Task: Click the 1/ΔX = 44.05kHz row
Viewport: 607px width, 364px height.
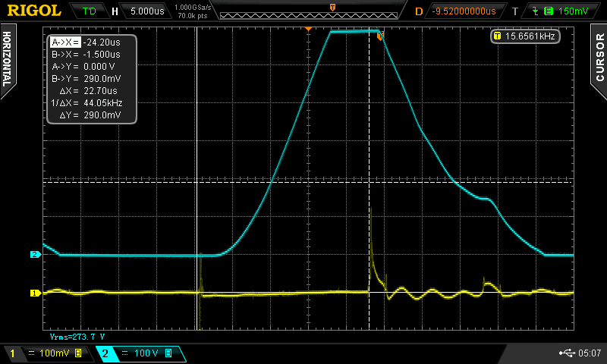Action: tap(86, 103)
